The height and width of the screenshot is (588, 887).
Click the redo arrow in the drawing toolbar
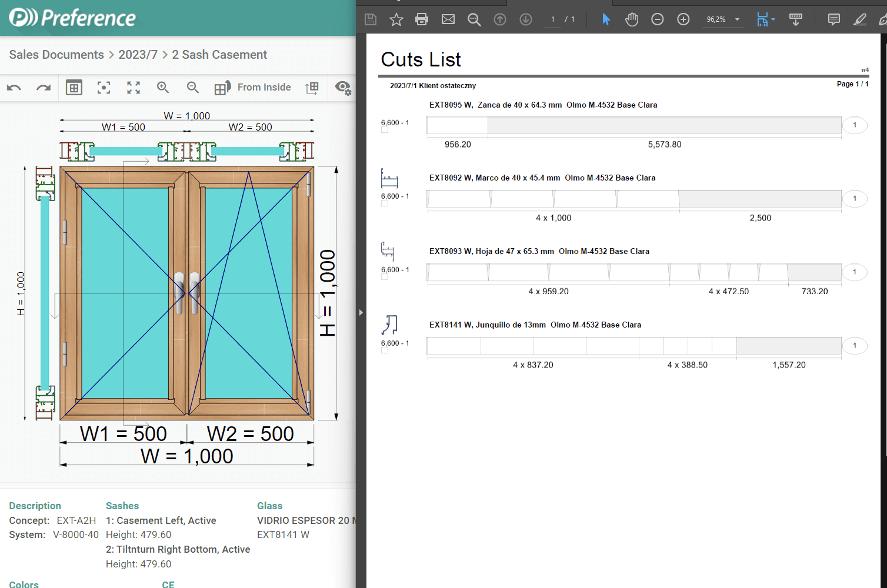point(44,88)
